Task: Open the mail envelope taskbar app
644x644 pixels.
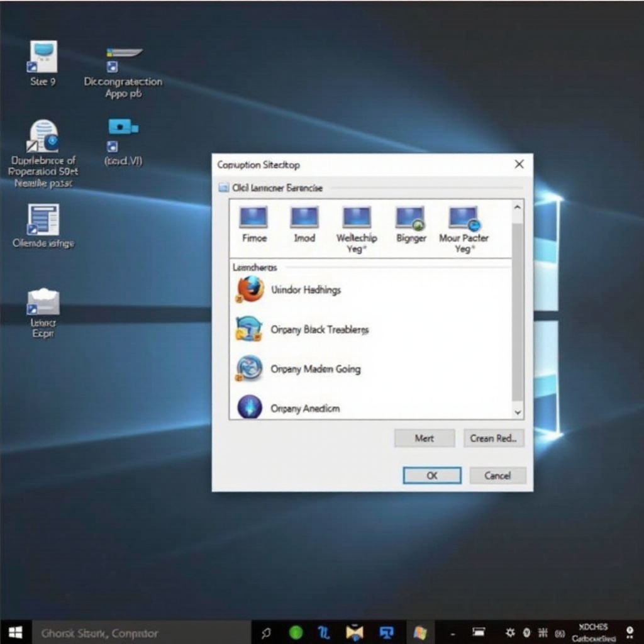Action: (x=355, y=633)
